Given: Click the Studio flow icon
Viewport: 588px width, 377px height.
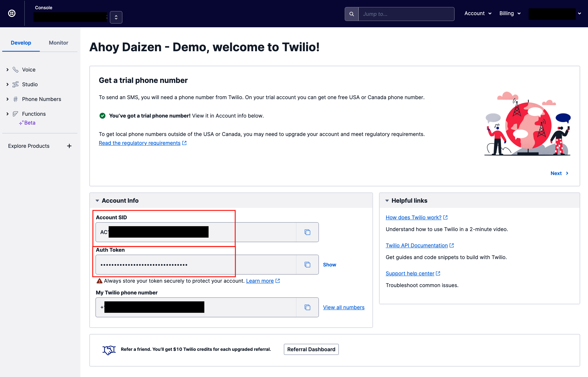Looking at the screenshot, I should point(15,84).
